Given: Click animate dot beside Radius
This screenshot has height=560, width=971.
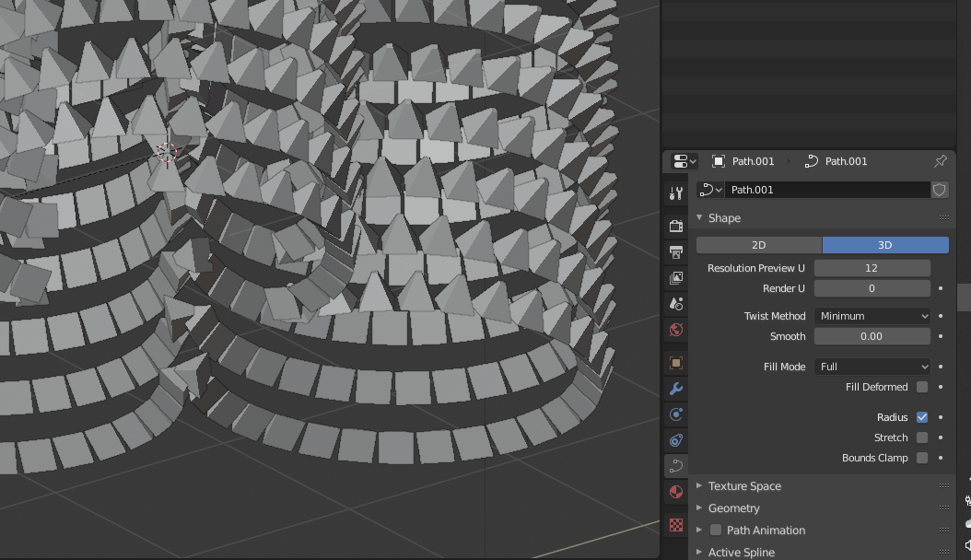Looking at the screenshot, I should [941, 417].
